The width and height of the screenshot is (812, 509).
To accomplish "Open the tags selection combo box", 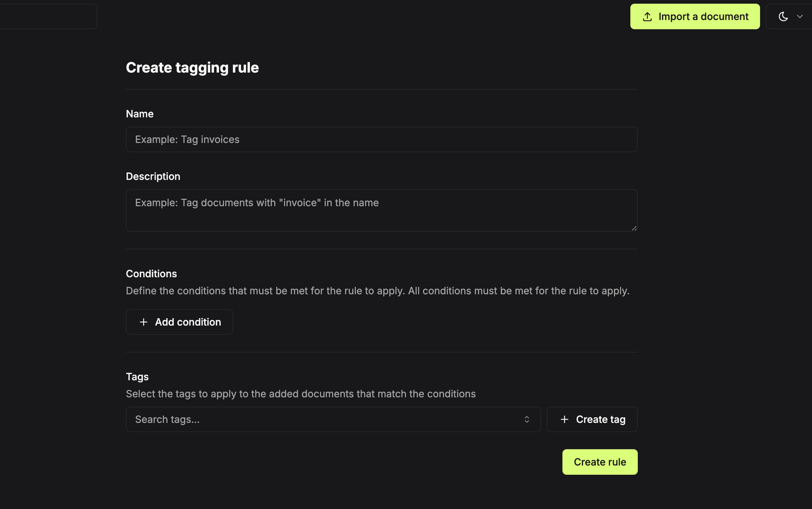I will (x=333, y=419).
